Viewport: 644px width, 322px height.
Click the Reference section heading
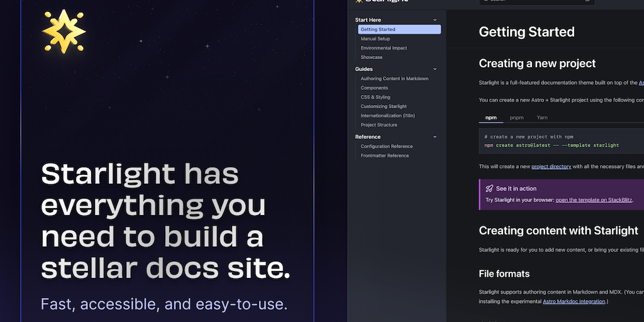(367, 136)
